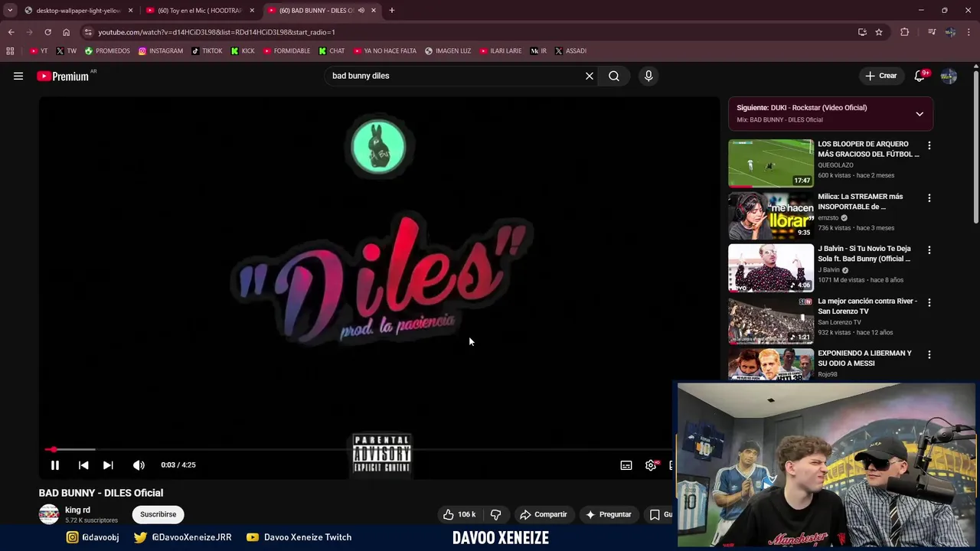Open install/cast icon in address bar
The width and height of the screenshot is (980, 551).
pos(862,32)
